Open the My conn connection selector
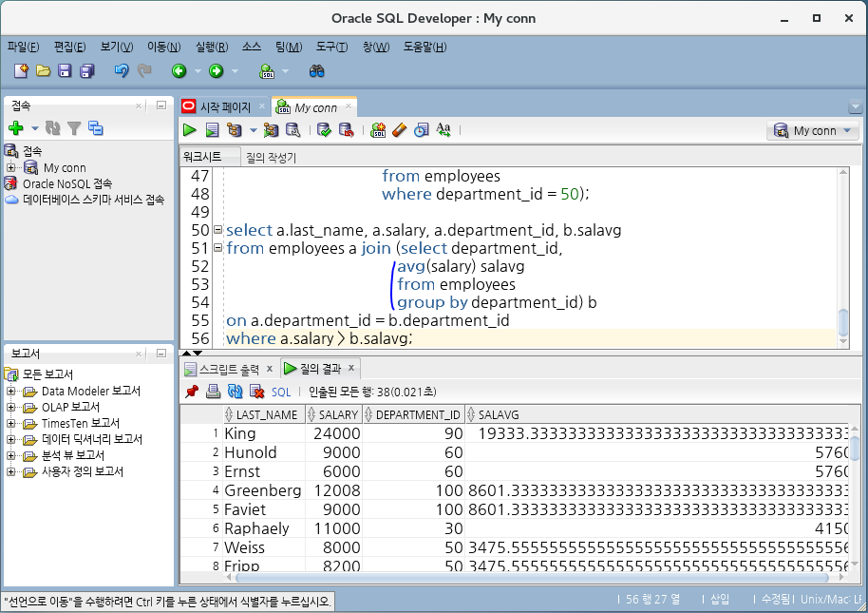This screenshot has height=613, width=868. point(813,131)
